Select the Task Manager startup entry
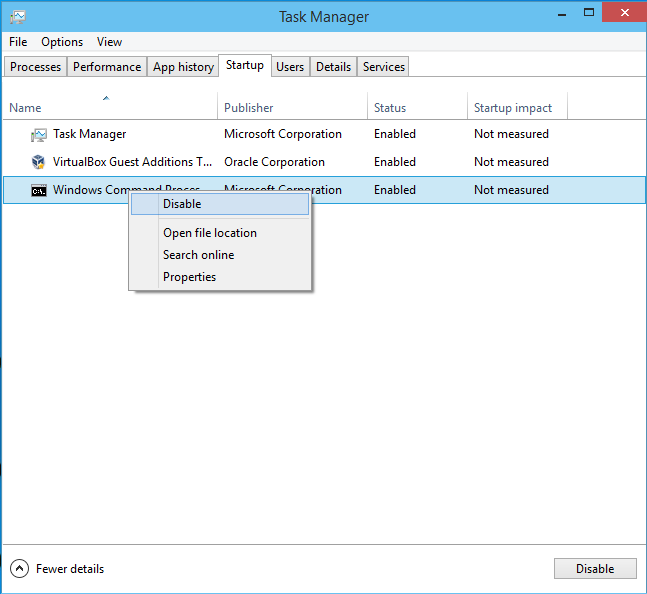Screen dimensions: 647x594 point(324,134)
